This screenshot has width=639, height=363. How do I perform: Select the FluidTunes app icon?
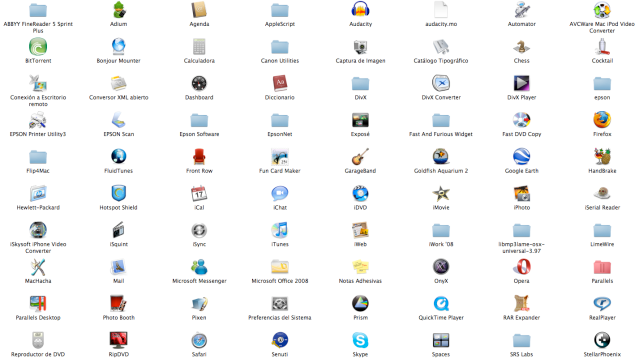119,156
